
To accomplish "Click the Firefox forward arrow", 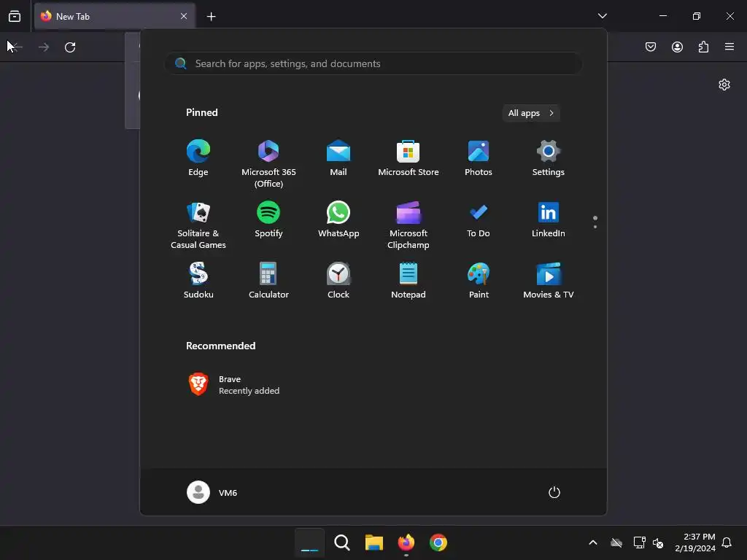I will click(43, 47).
